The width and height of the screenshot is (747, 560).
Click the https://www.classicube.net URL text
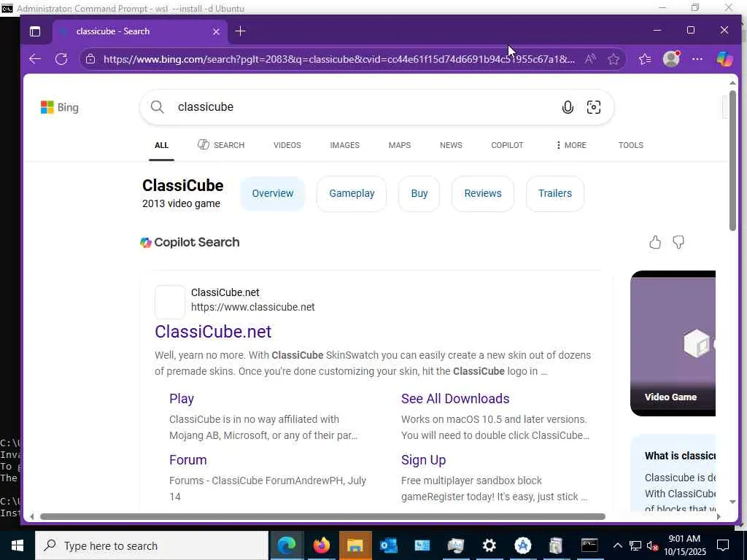252,307
